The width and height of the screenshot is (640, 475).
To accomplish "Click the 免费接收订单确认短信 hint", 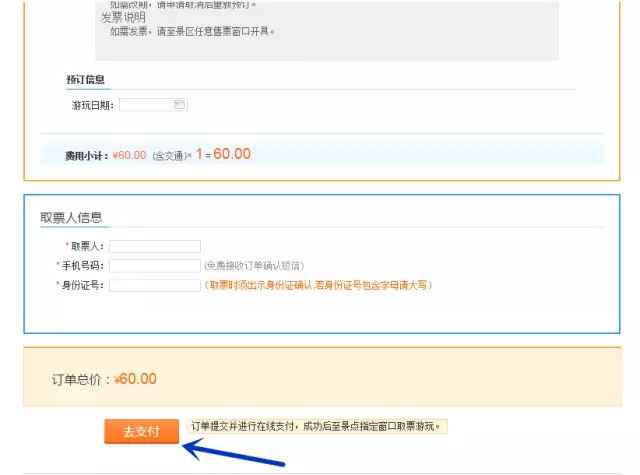I will click(x=254, y=266).
